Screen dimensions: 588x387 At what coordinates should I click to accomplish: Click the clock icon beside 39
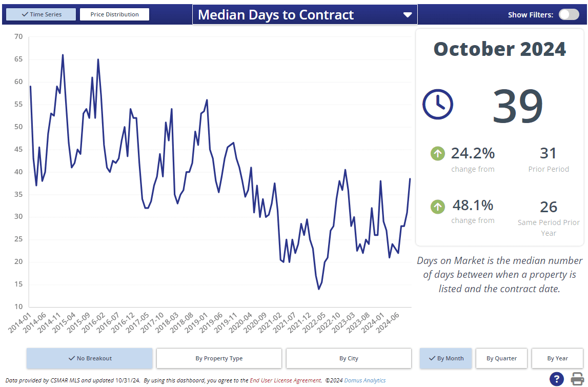(x=437, y=104)
